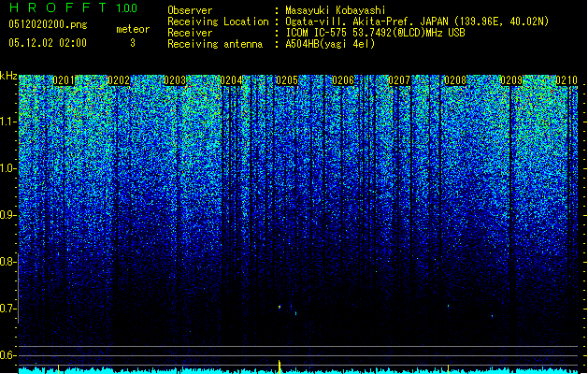Click the 0202 time marker
588x374 pixels.
click(x=119, y=80)
